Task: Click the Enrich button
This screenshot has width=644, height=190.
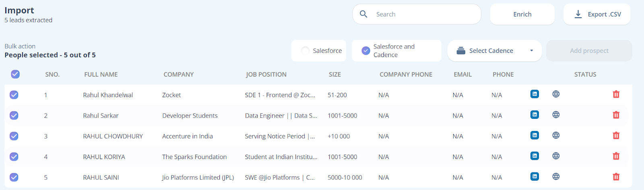Action: point(522,14)
